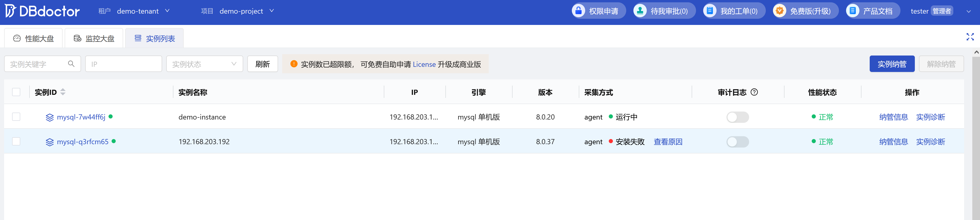The image size is (980, 220).
Task: Enable audit log for mysql-q3rfcm65 instance
Action: [738, 142]
